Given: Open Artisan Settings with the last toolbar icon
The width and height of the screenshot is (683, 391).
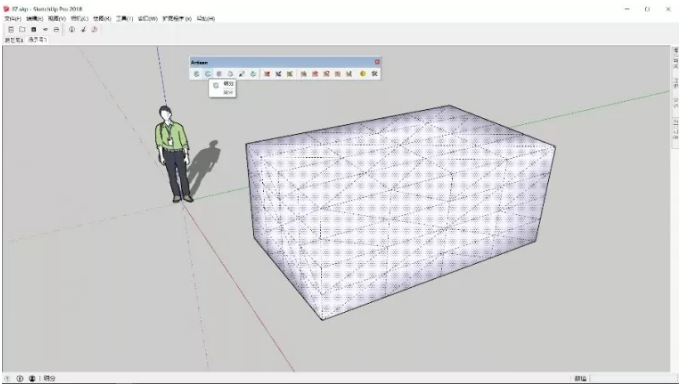Looking at the screenshot, I should point(374,74).
